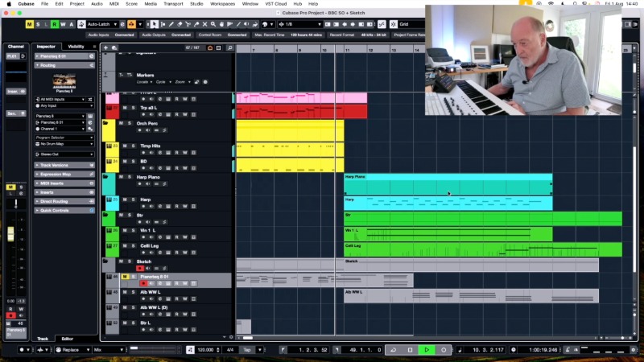Toggle the Cycle loop button in transport
The height and width of the screenshot is (362, 644).
pyautogui.click(x=393, y=350)
